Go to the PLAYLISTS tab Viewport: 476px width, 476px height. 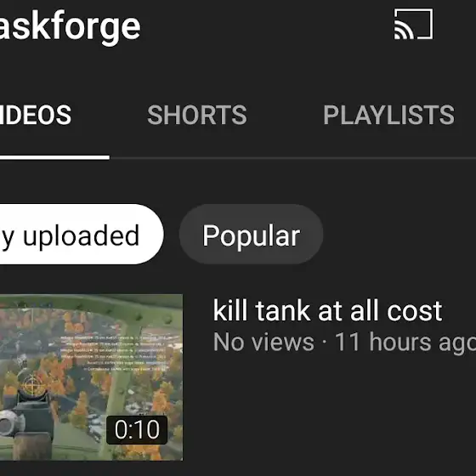click(x=388, y=115)
